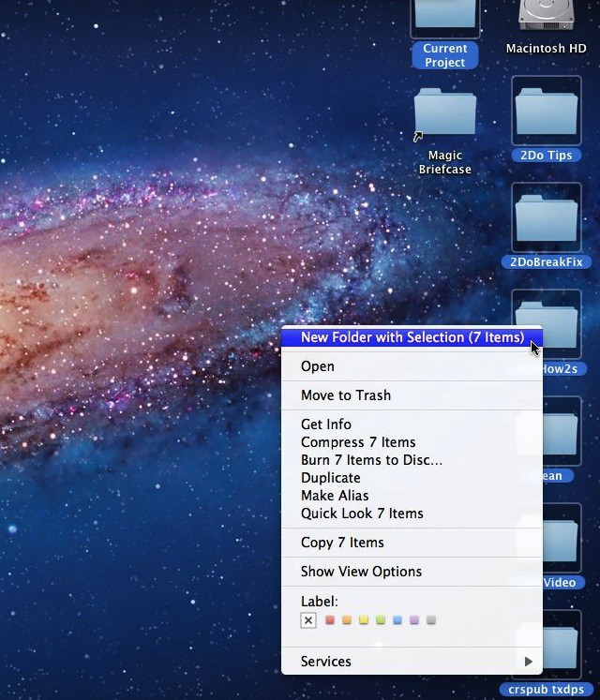This screenshot has height=700, width=600.
Task: Select Quick Look 7 Items
Action: (362, 514)
